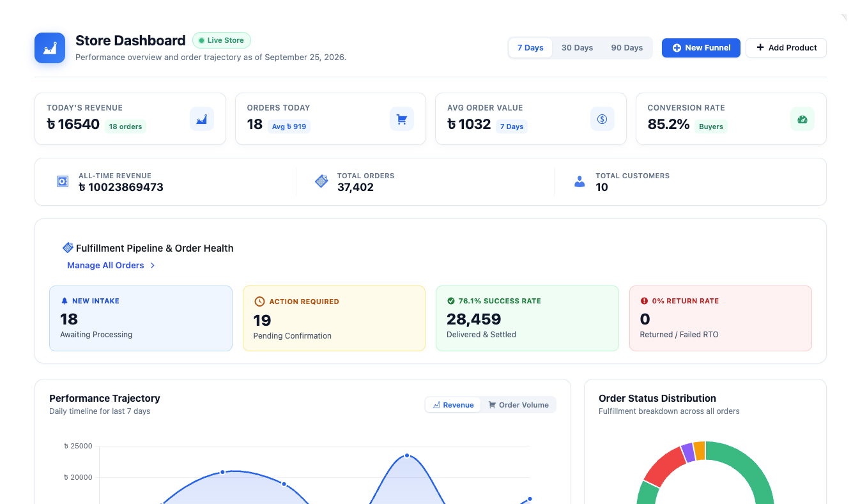Click the Conversion Rate gauge icon
Image resolution: width=867 pixels, height=504 pixels.
pyautogui.click(x=802, y=119)
